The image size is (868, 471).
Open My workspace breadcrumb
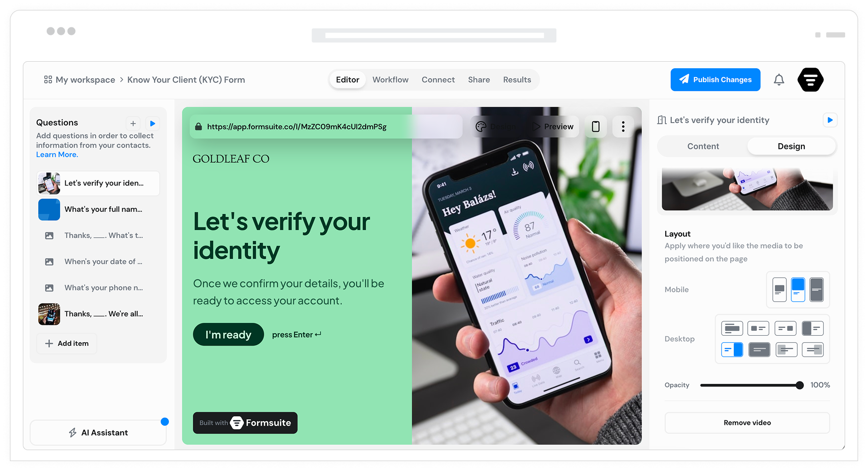click(x=79, y=80)
